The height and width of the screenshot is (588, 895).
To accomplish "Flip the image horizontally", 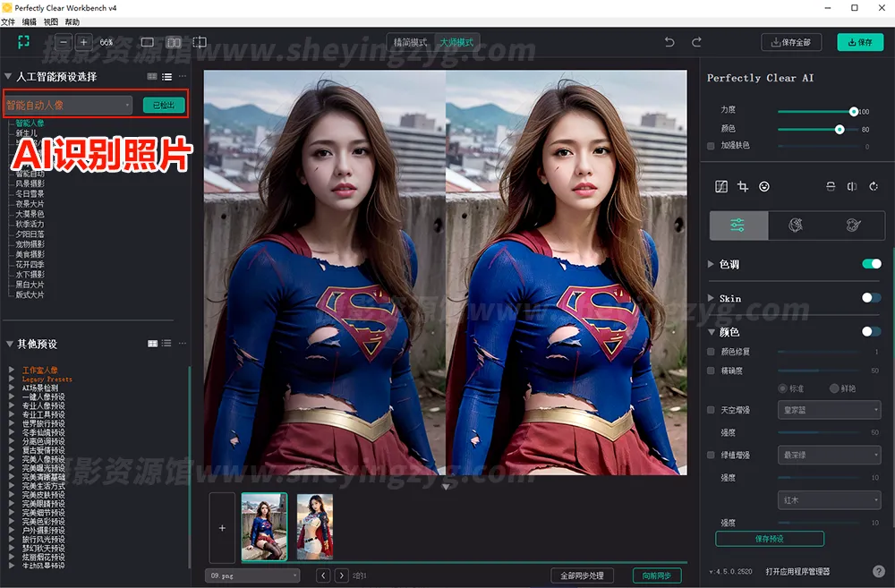I will pyautogui.click(x=852, y=187).
